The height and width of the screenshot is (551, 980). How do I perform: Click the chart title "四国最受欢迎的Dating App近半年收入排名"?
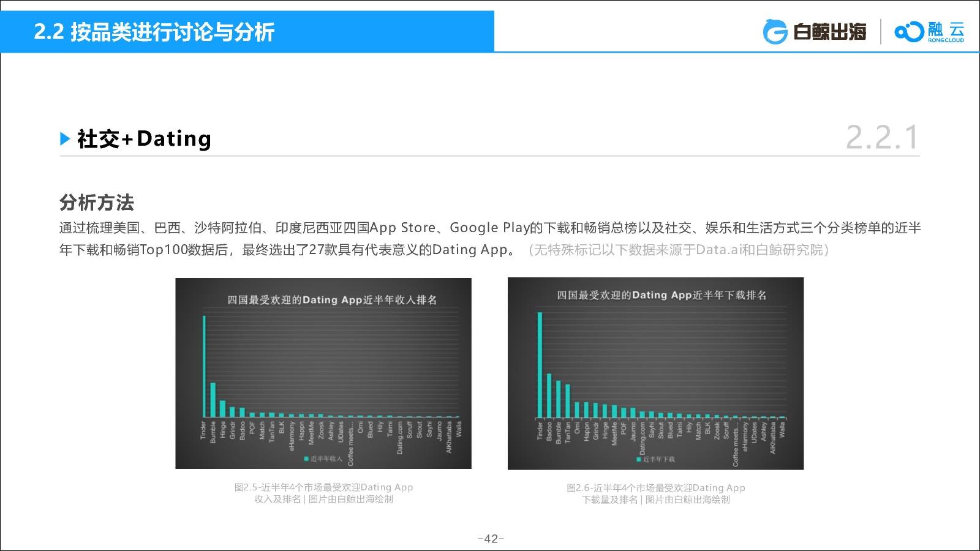pos(332,300)
